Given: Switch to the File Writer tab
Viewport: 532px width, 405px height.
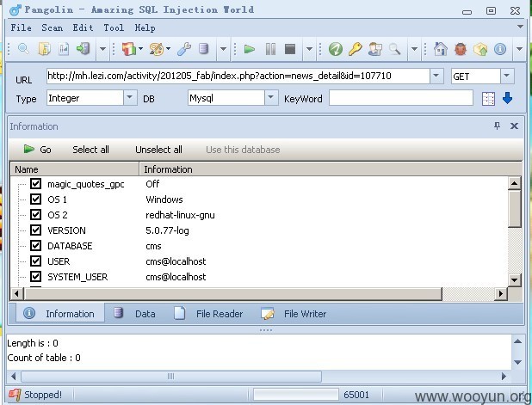Looking at the screenshot, I should pyautogui.click(x=294, y=314).
